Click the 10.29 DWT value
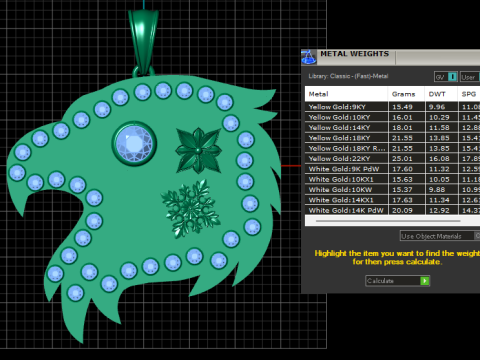Screen dimensions: 480x360 pyautogui.click(x=439, y=117)
